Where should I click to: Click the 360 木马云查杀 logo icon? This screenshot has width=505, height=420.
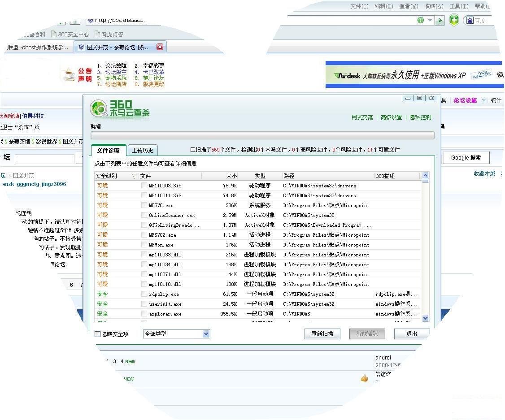click(x=99, y=108)
